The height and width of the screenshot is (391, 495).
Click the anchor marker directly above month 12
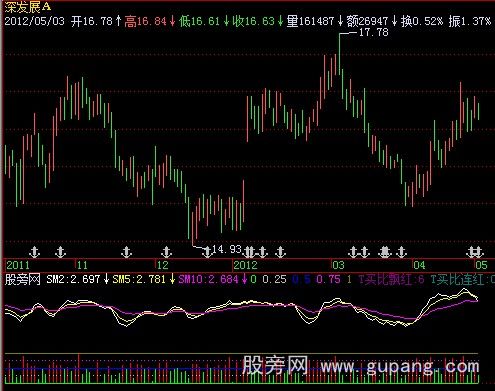(166, 252)
